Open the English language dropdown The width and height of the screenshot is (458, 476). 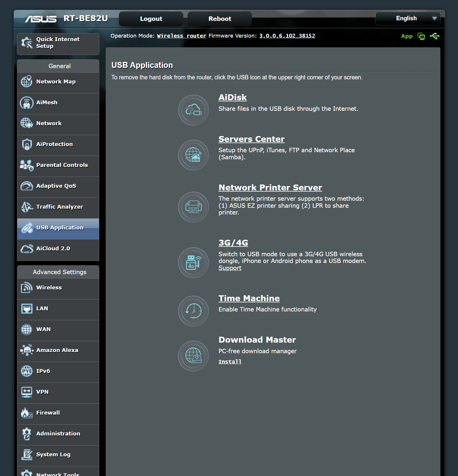click(x=408, y=19)
